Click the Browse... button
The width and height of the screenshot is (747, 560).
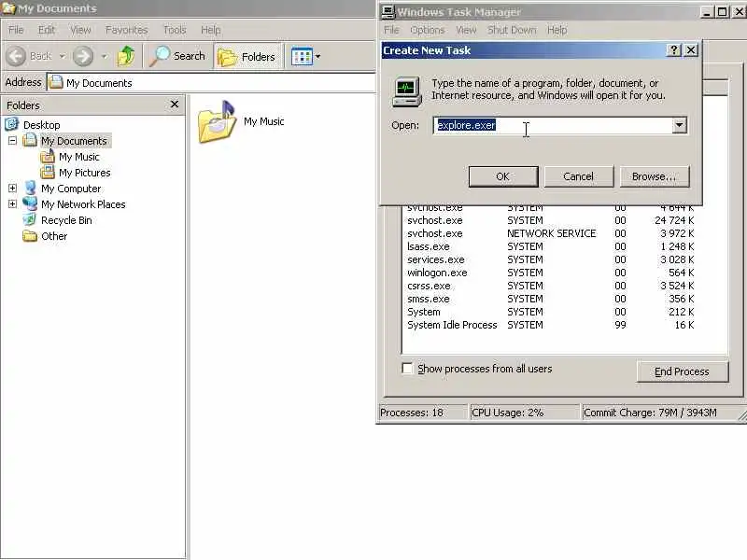(655, 176)
